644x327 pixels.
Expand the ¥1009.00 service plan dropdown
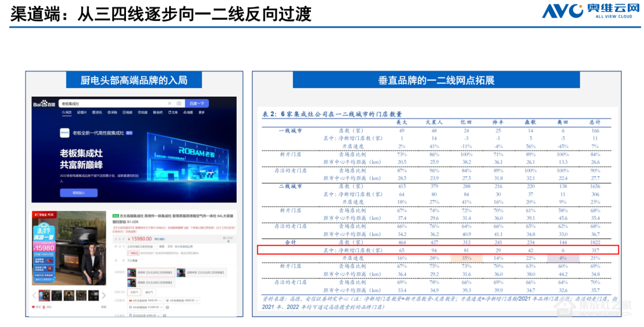pyautogui.click(x=146, y=307)
